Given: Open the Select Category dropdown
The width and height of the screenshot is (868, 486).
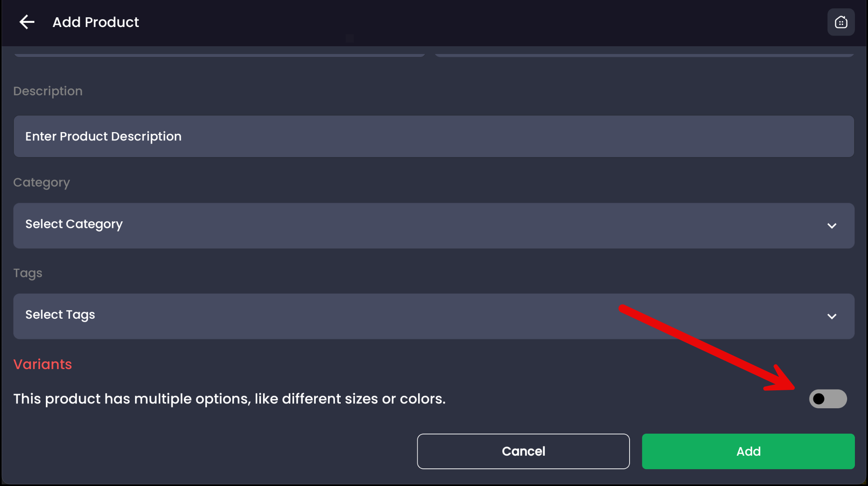Looking at the screenshot, I should (x=434, y=225).
